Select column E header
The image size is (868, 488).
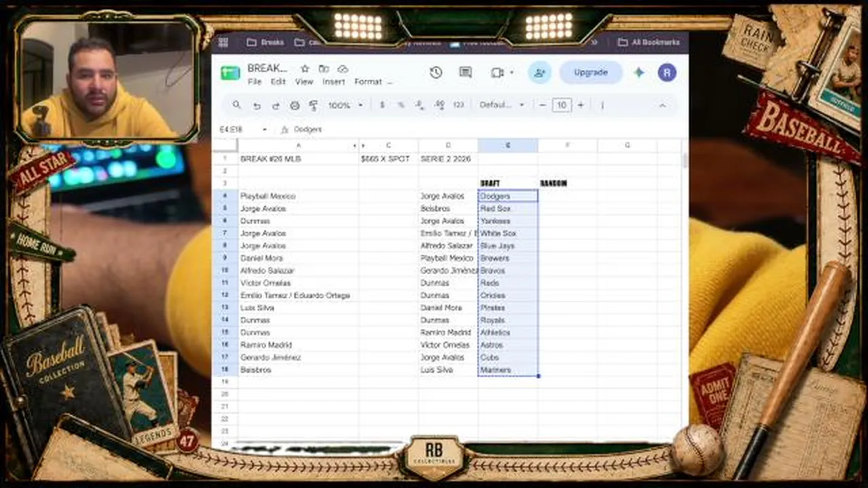coord(508,146)
